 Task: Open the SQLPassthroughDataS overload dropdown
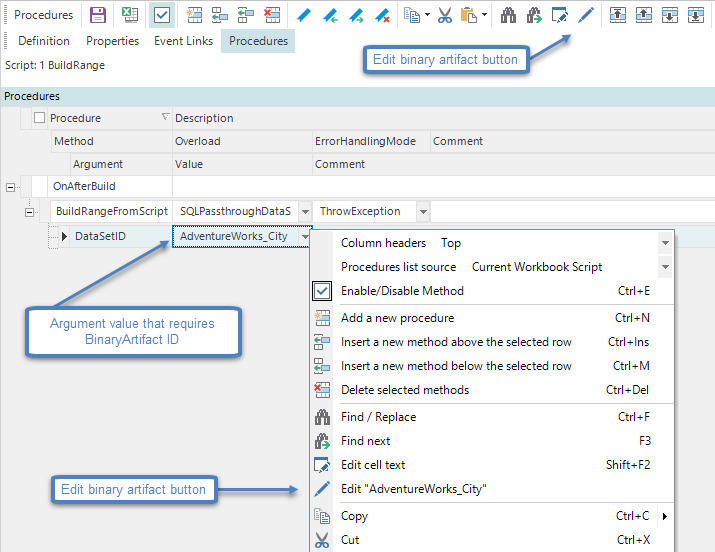tap(305, 212)
